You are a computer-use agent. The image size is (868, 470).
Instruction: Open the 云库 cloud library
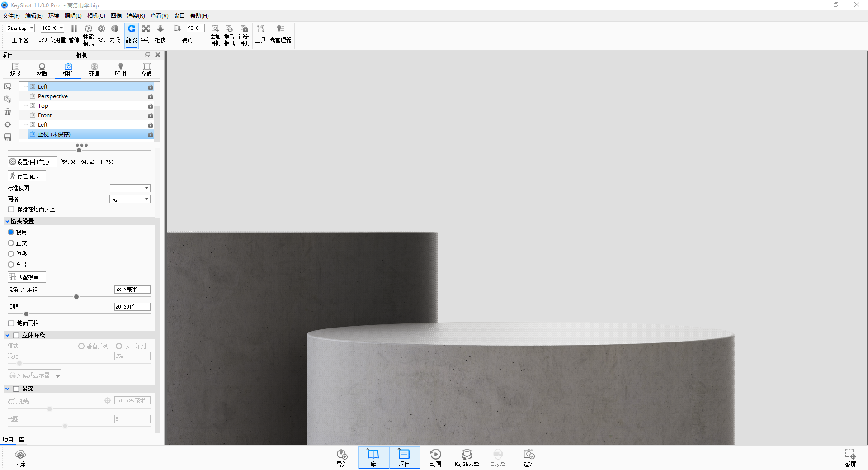pyautogui.click(x=20, y=458)
